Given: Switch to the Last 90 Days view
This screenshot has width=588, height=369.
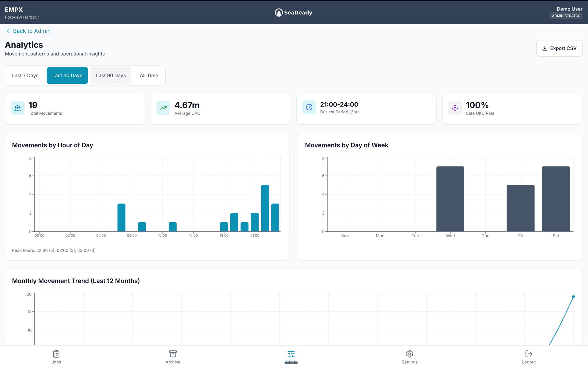Looking at the screenshot, I should tap(111, 75).
